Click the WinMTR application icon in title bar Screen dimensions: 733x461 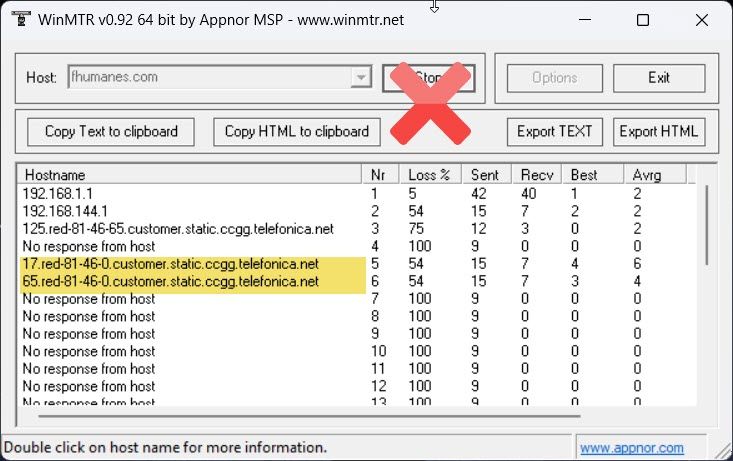[17, 20]
